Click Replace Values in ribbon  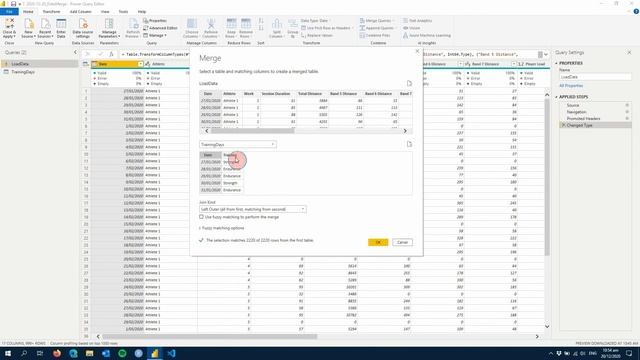coord(317,36)
